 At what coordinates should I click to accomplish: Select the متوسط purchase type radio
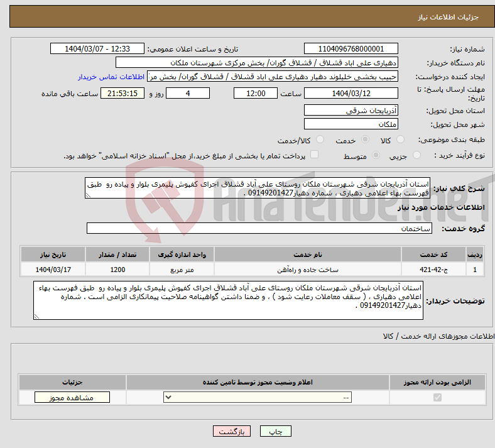coord(376,155)
